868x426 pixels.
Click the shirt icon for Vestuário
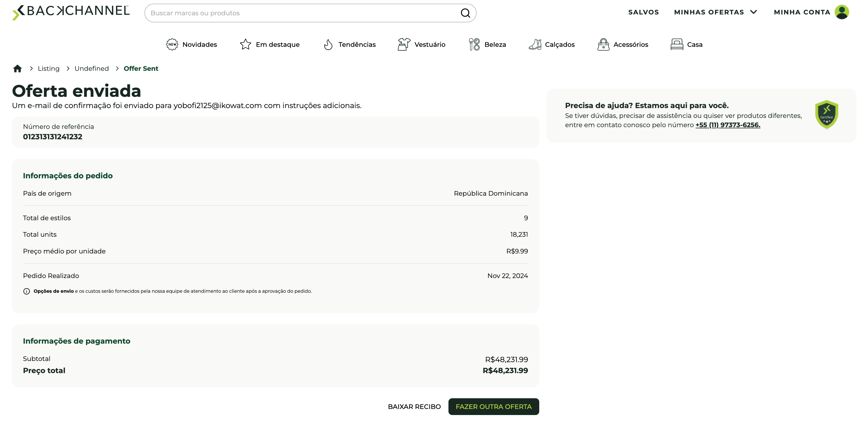[x=404, y=45]
